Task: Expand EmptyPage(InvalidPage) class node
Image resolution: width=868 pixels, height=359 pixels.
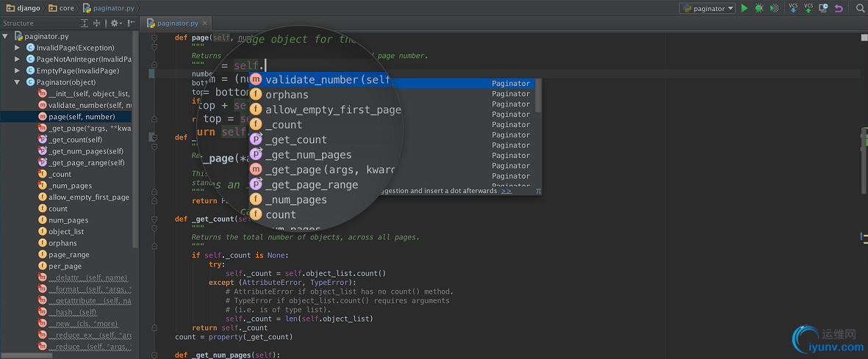Action: [17, 70]
